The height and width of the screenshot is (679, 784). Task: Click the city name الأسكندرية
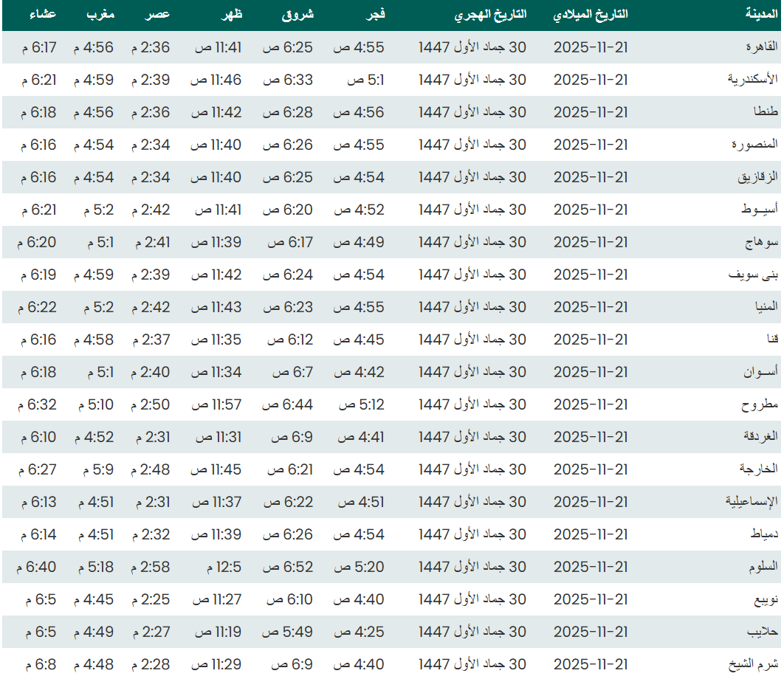tap(752, 80)
